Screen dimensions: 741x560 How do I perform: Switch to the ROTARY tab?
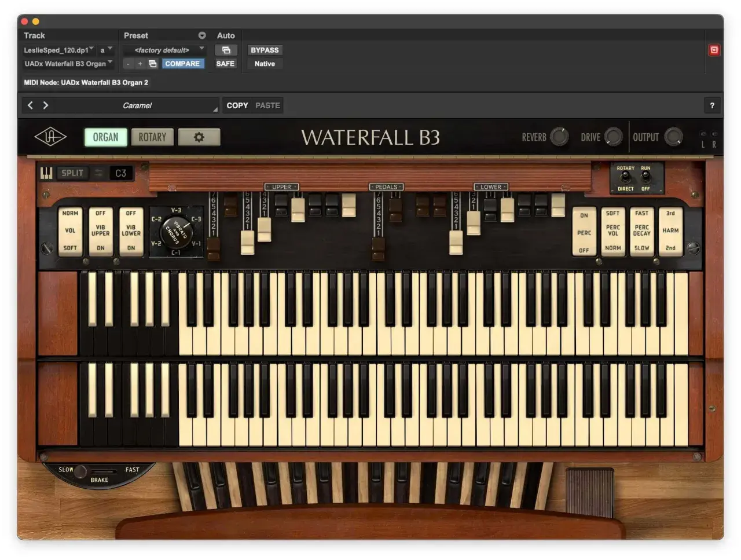(152, 137)
